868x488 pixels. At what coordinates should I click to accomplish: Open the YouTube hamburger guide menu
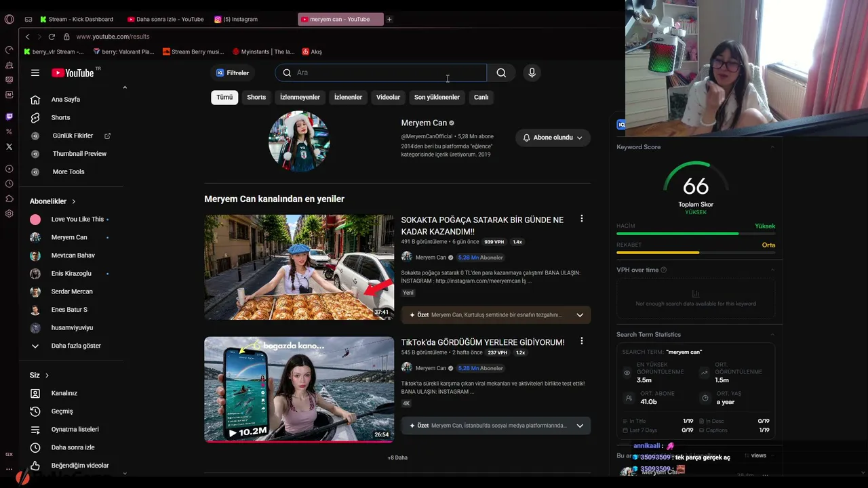[35, 73]
